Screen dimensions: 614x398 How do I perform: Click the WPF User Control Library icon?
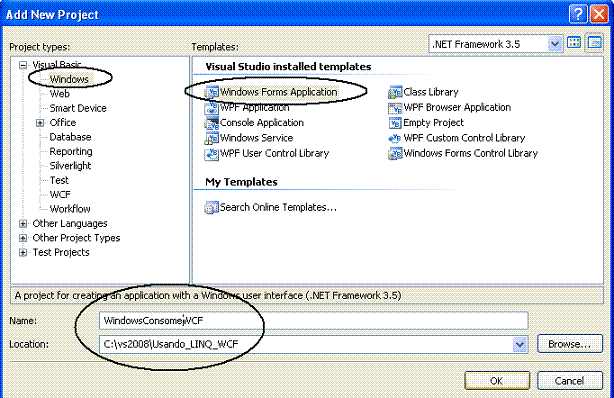(x=211, y=153)
